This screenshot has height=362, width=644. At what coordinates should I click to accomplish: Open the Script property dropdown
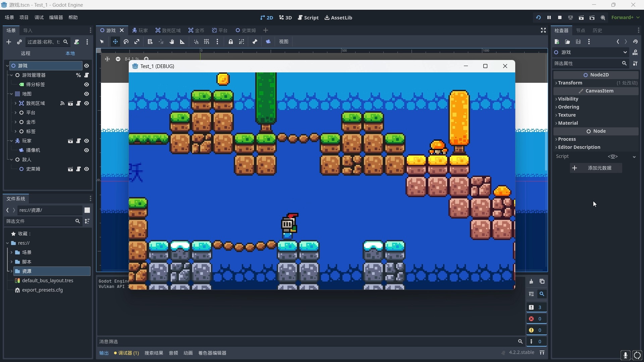click(634, 157)
